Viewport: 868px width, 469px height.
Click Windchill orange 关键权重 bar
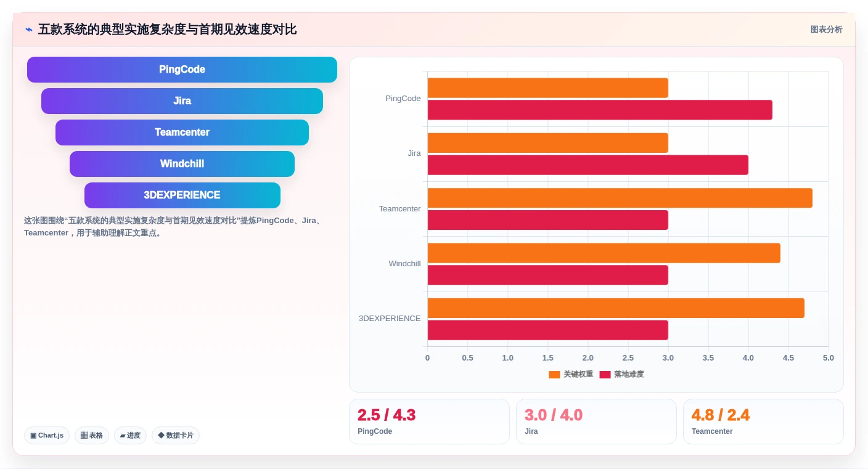pos(604,253)
